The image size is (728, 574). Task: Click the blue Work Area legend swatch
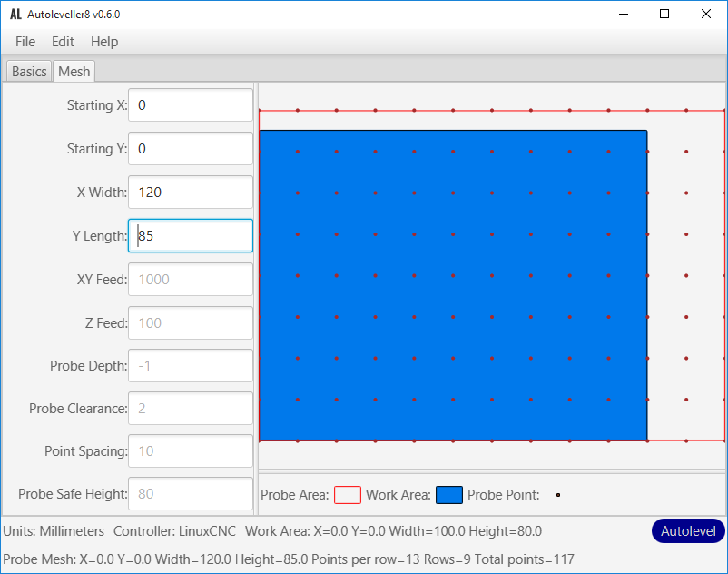pyautogui.click(x=449, y=495)
